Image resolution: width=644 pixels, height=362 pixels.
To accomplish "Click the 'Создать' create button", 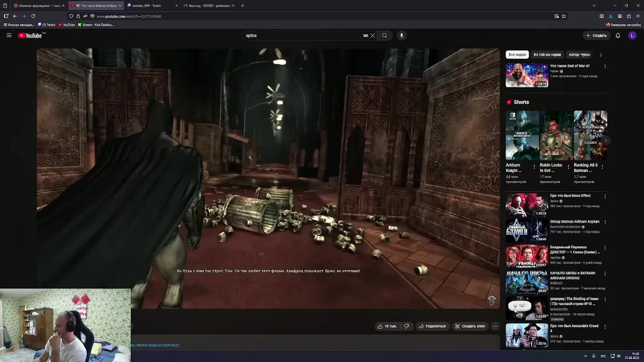I will [x=596, y=35].
